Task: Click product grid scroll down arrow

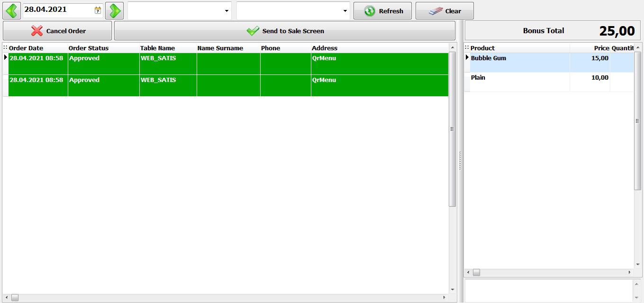Action: pyautogui.click(x=638, y=265)
